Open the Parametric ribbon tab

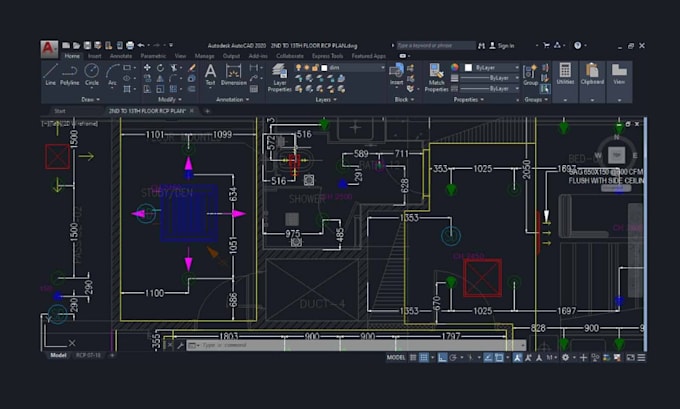click(153, 56)
